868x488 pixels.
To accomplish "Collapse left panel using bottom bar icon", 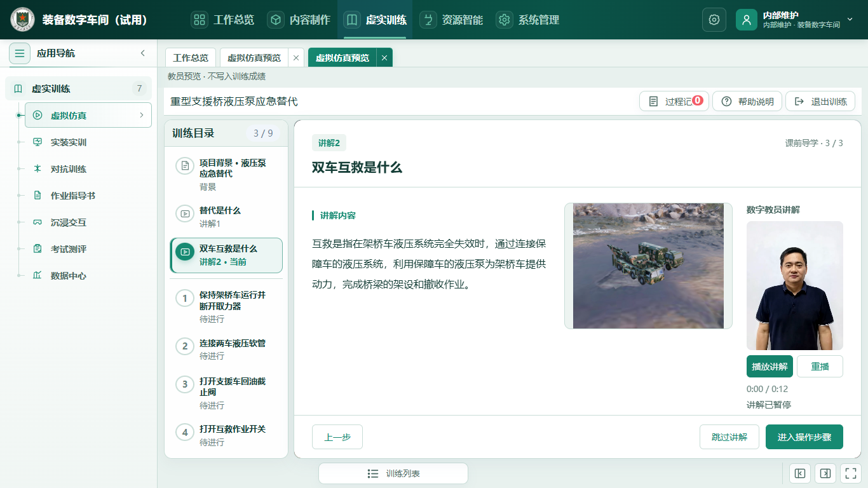I will 800,473.
